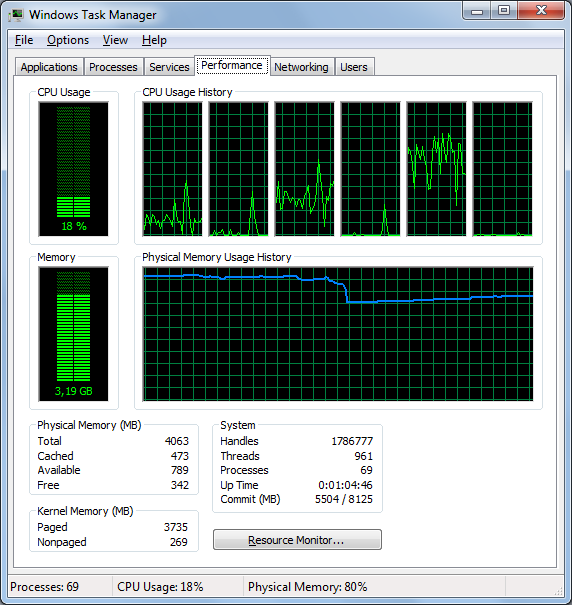
Task: Select the Performance tab
Action: coord(232,66)
